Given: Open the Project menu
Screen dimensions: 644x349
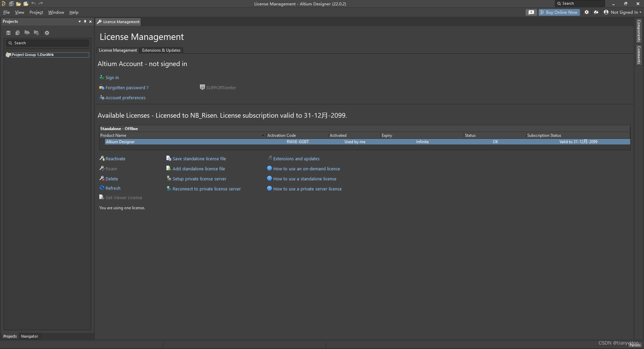Looking at the screenshot, I should tap(36, 12).
